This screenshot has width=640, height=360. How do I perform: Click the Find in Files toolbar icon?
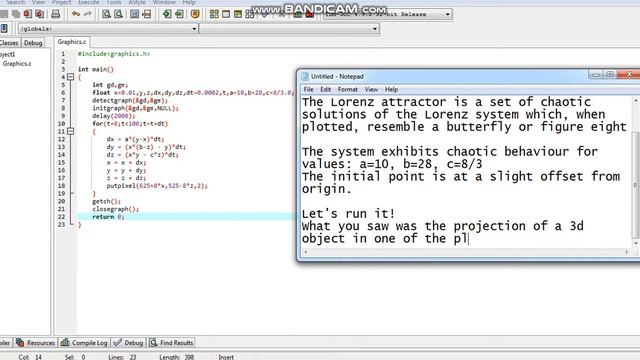(134, 14)
